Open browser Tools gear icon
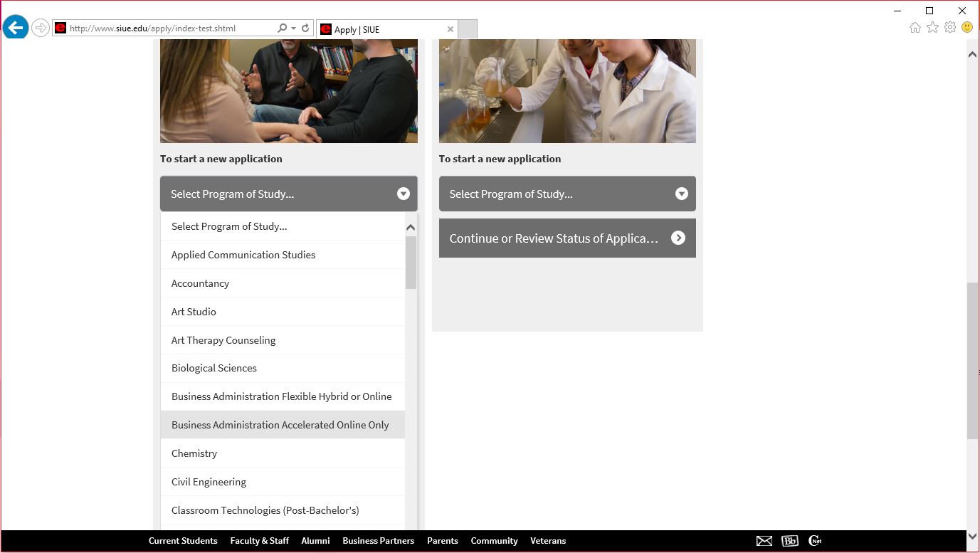Image resolution: width=980 pixels, height=553 pixels. [x=950, y=28]
